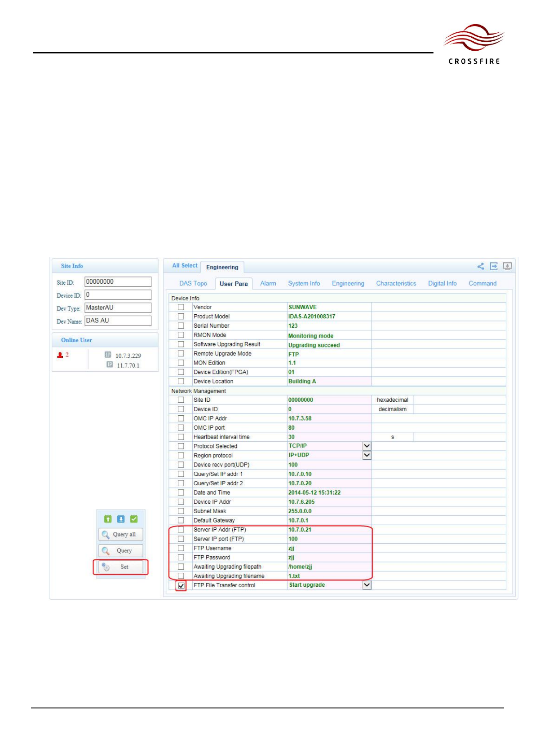Viewport: 535px width, 756px height.
Task: Open the Characteristics tab
Action: (x=396, y=283)
